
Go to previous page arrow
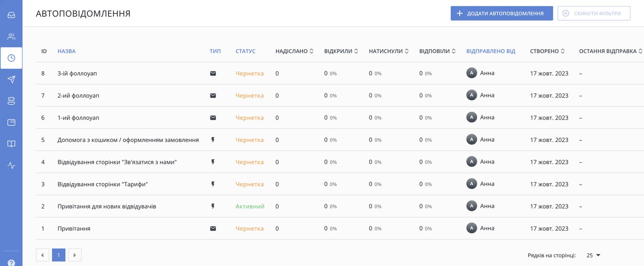[x=43, y=255]
